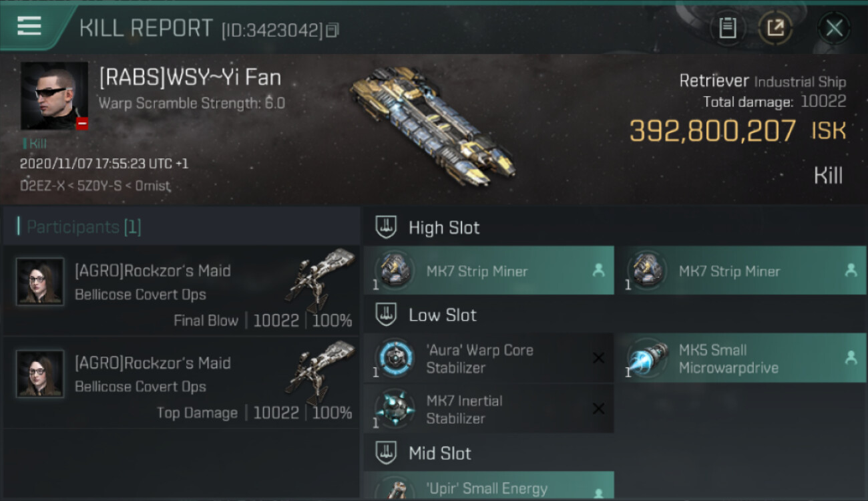Toggle person marker on MK5 Small Microwarpdrive
868x501 pixels.
851,358
